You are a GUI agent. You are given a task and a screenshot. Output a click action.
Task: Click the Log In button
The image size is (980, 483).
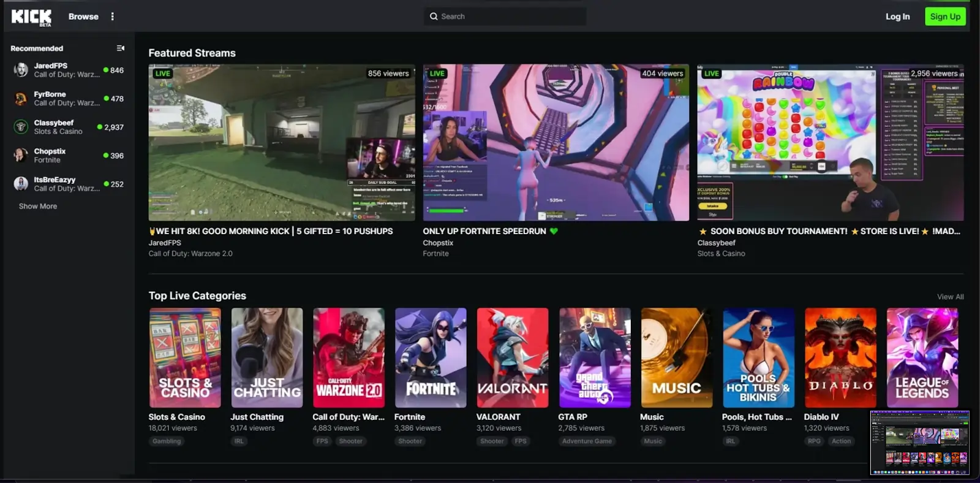[897, 17]
